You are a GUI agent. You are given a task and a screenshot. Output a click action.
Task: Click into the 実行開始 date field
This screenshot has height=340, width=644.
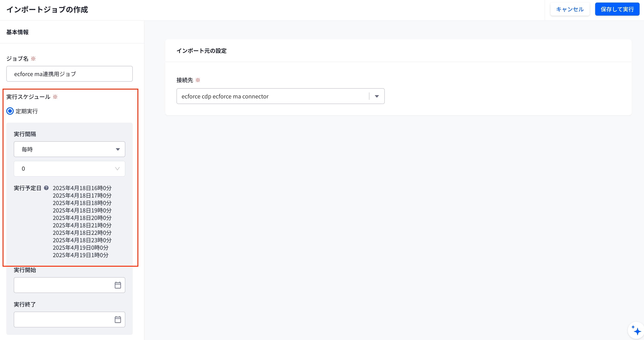click(70, 285)
